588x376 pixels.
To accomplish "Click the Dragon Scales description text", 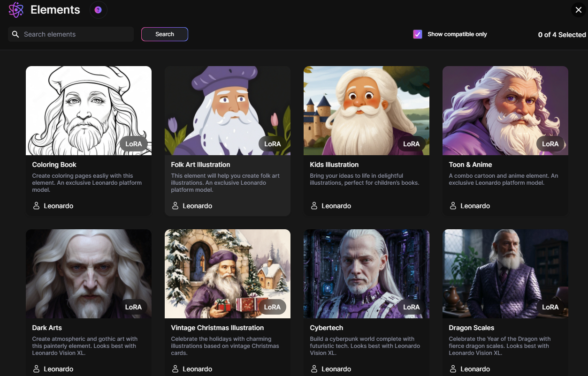I will click(499, 346).
